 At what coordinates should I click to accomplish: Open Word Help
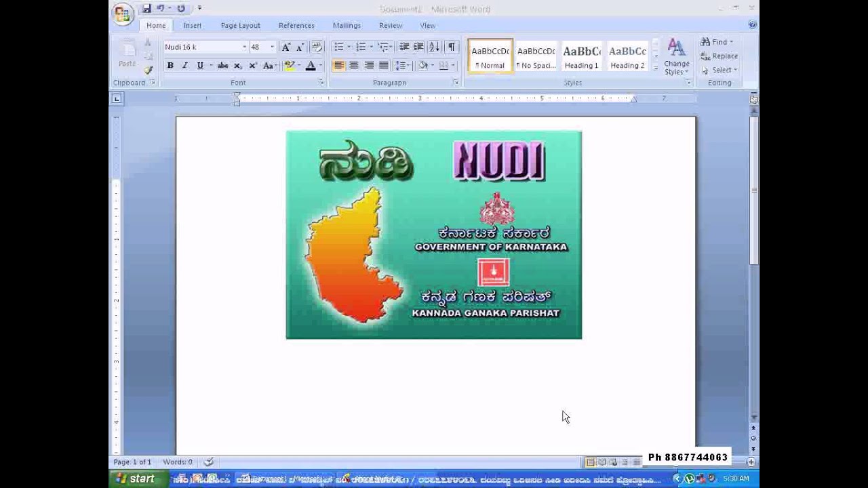click(x=752, y=24)
